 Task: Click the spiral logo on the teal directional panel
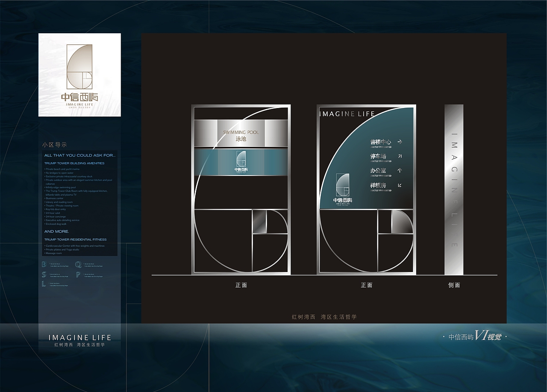(343, 185)
